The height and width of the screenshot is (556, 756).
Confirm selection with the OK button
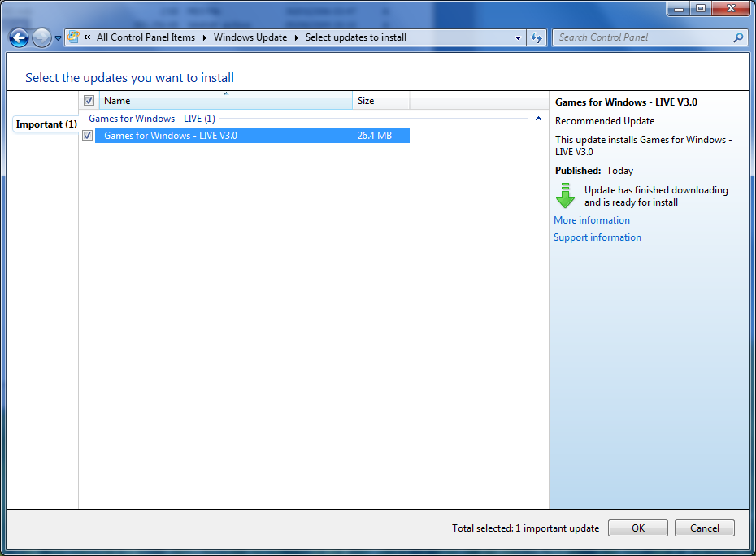(x=638, y=528)
